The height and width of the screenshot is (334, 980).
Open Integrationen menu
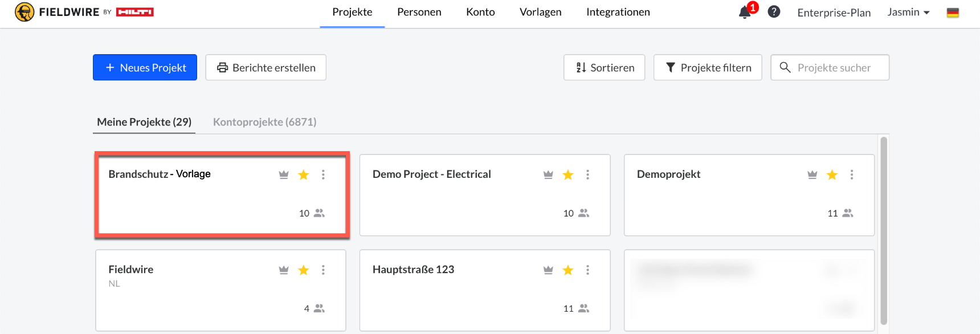click(x=618, y=12)
